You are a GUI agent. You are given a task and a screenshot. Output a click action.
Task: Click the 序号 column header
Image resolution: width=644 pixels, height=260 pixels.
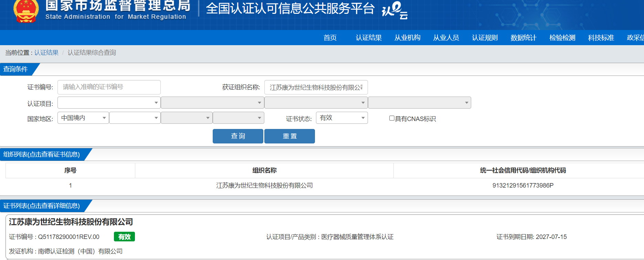pos(70,170)
